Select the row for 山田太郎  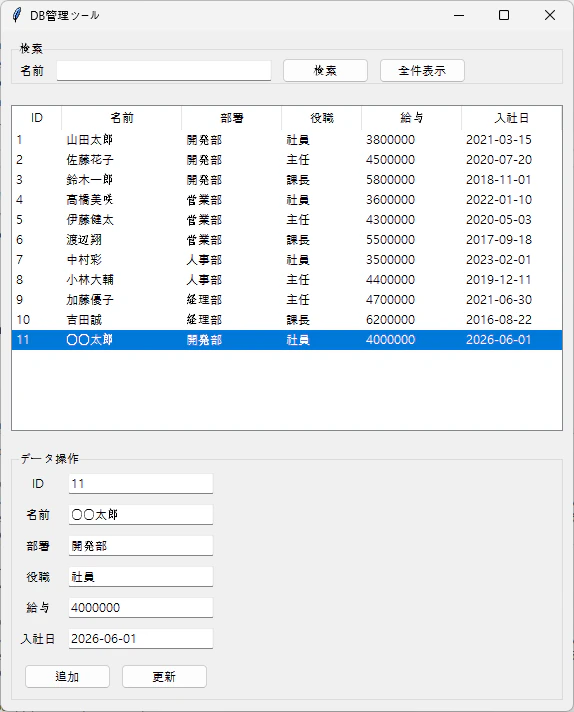pos(287,140)
